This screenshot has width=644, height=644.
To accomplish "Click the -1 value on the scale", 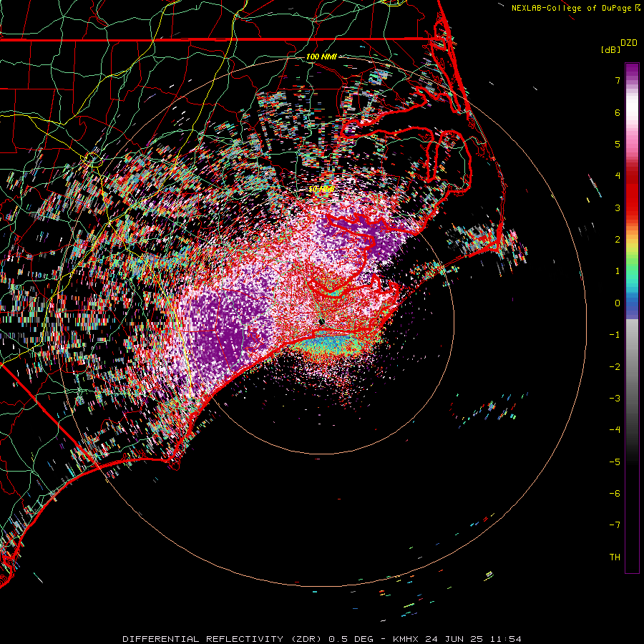I will point(615,335).
